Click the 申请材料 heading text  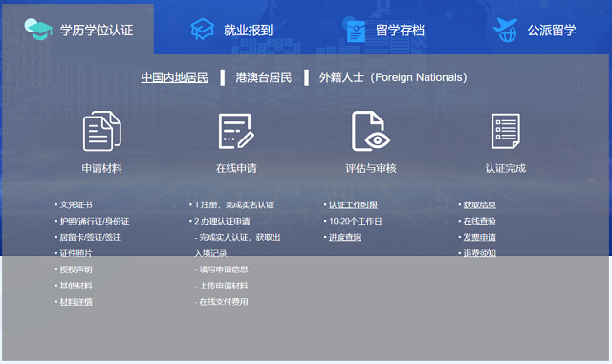(x=102, y=168)
